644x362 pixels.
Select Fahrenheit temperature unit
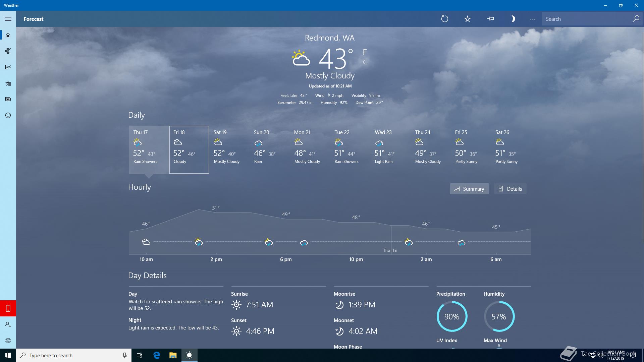pyautogui.click(x=365, y=52)
